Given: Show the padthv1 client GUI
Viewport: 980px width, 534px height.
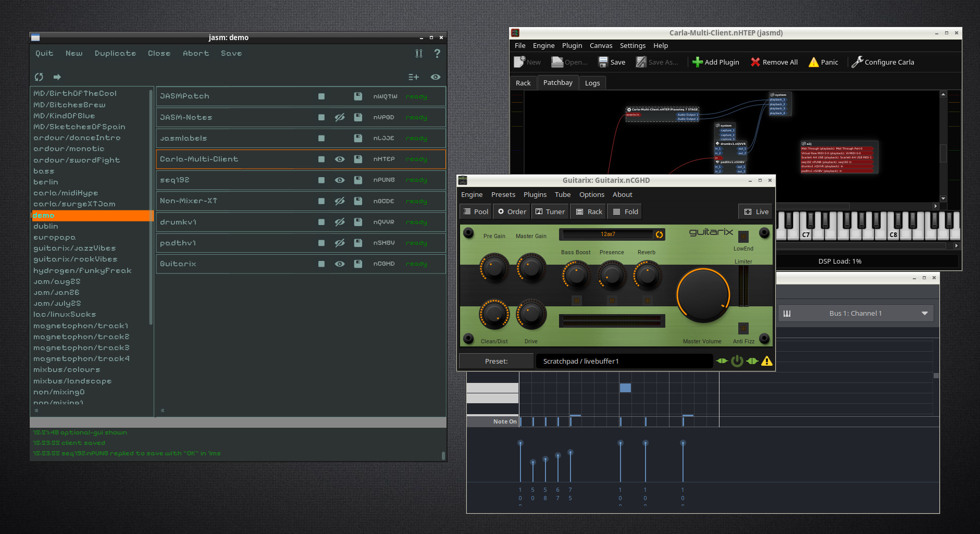Looking at the screenshot, I should point(340,243).
